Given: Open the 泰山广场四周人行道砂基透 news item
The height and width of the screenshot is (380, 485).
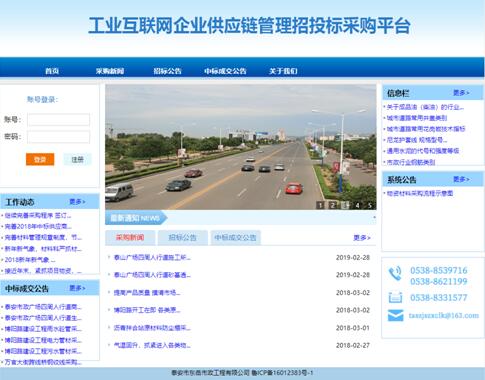Looking at the screenshot, I should [152, 275].
